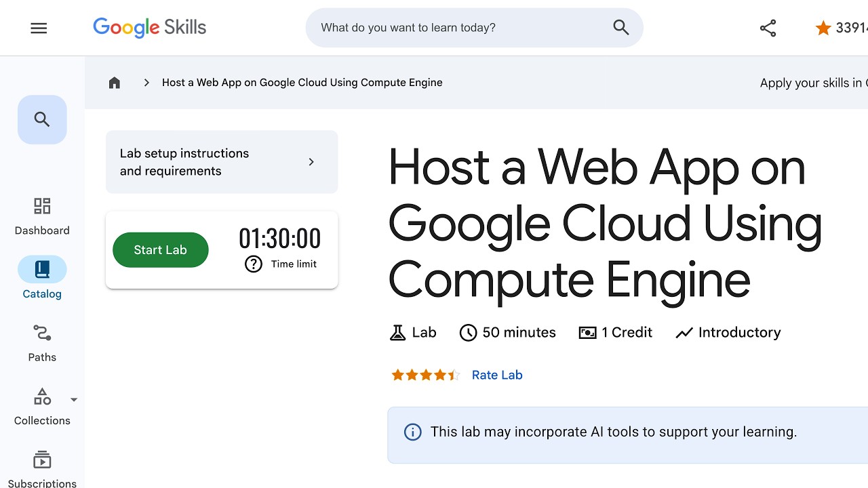Click the points number 3391 in header

[852, 28]
